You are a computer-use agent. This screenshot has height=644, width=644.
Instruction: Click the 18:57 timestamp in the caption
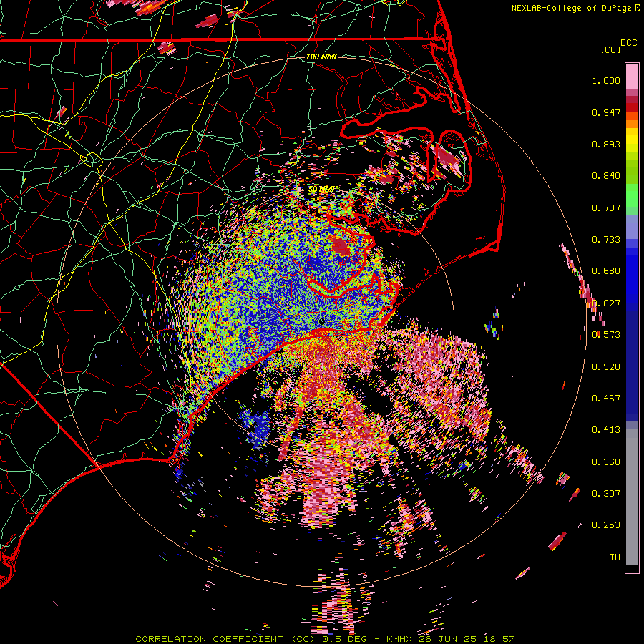click(x=499, y=639)
